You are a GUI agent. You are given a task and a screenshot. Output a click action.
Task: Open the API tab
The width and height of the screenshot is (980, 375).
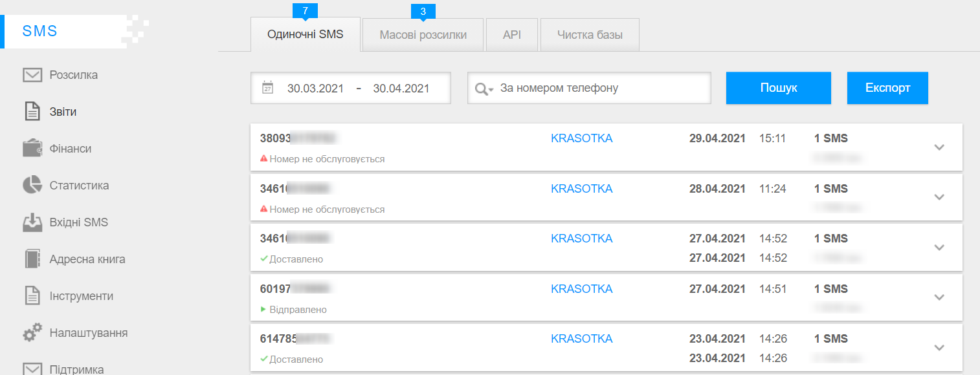click(x=512, y=35)
